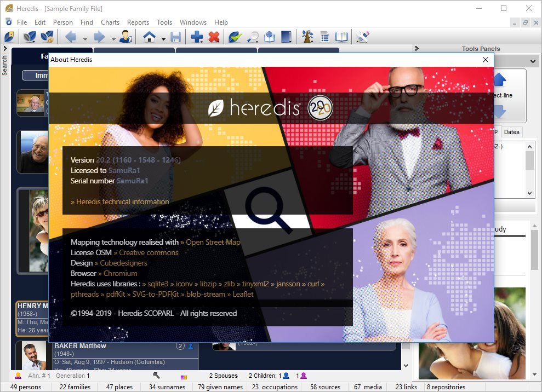The height and width of the screenshot is (392, 542).
Task: Open the Windows menu
Action: pos(193,22)
